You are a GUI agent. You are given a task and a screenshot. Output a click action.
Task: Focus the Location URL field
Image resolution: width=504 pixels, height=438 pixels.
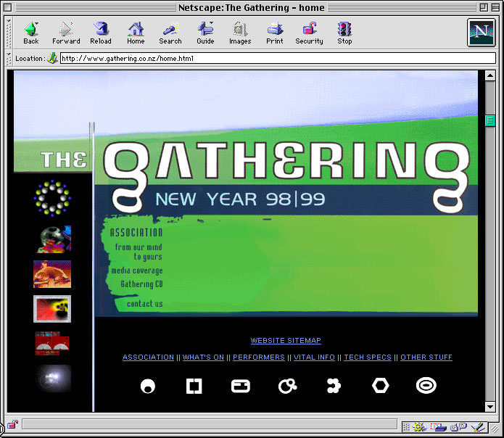(278, 58)
